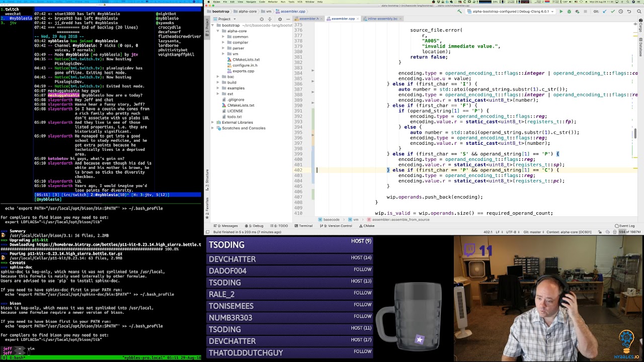Click the Run with Coverage icon

(x=577, y=12)
